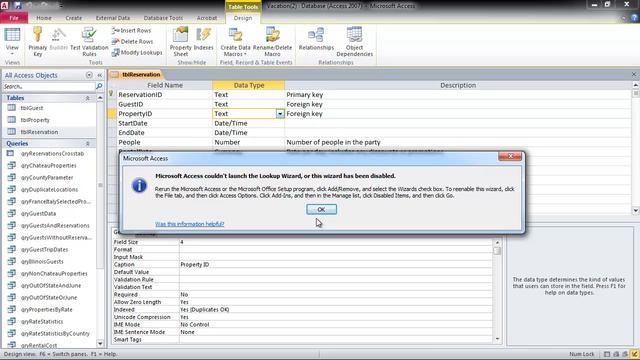
Task: Click Insert Rows in ribbon
Action: coord(131,31)
